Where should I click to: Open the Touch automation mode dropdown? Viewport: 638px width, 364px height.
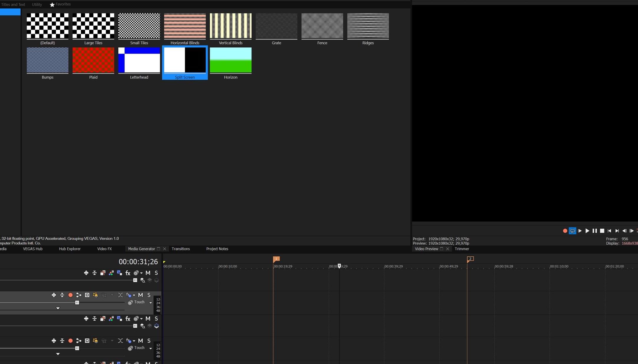150,303
